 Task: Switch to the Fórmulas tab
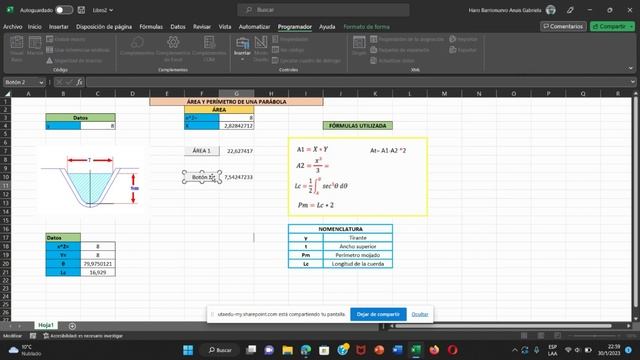151,27
